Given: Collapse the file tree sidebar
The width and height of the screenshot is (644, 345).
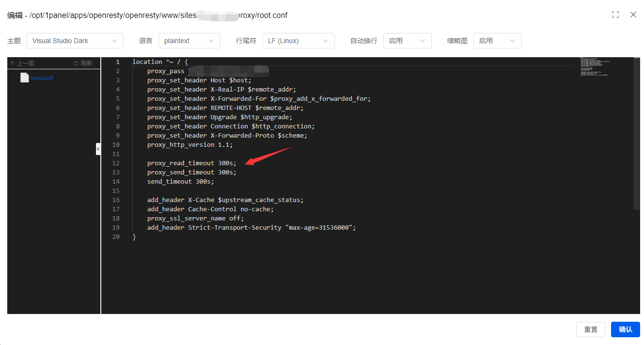Looking at the screenshot, I should point(98,149).
